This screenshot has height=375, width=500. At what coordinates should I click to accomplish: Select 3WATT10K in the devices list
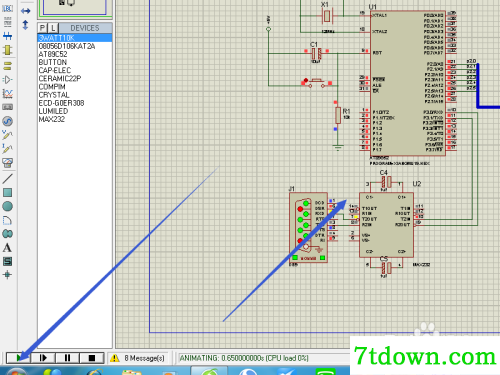75,38
